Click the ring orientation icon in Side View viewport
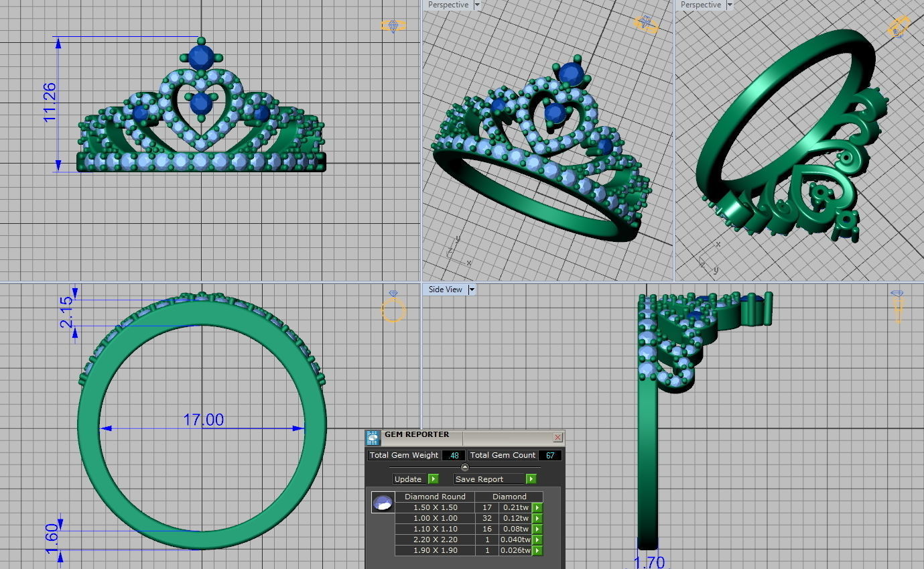The height and width of the screenshot is (569, 924). coord(897,304)
